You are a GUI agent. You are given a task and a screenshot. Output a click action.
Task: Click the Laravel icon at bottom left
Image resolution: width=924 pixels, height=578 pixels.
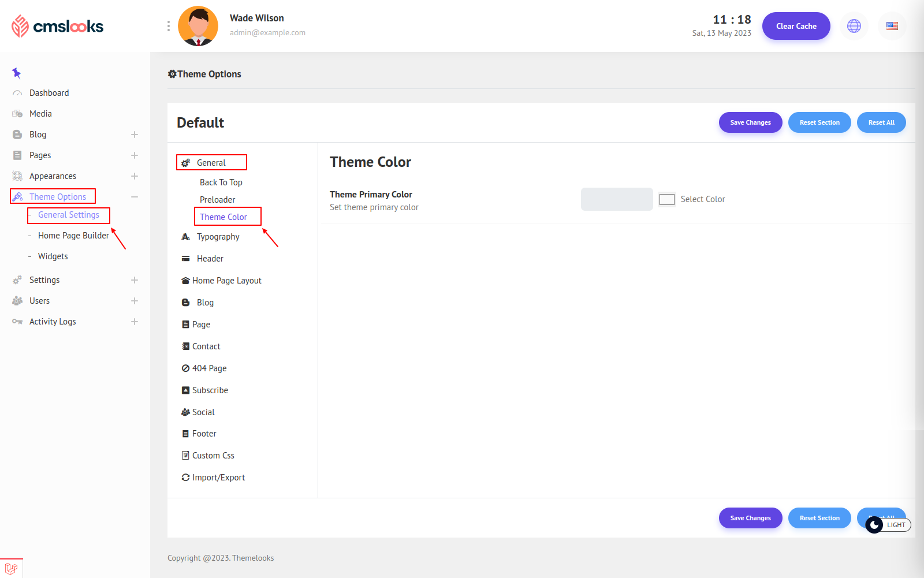(11, 568)
